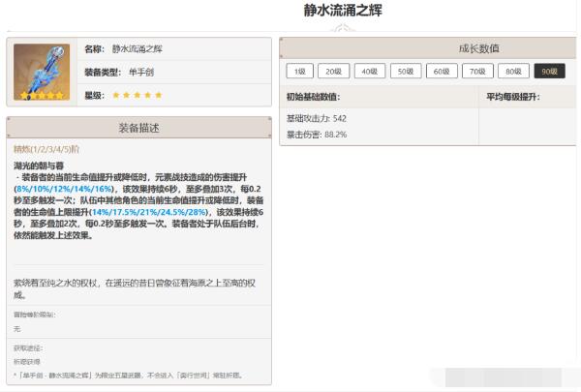
Task: Click the 基础攻击力 542 stat
Action: (317, 118)
